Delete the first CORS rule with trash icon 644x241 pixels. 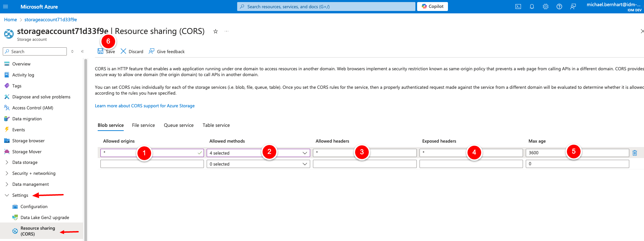(634, 153)
